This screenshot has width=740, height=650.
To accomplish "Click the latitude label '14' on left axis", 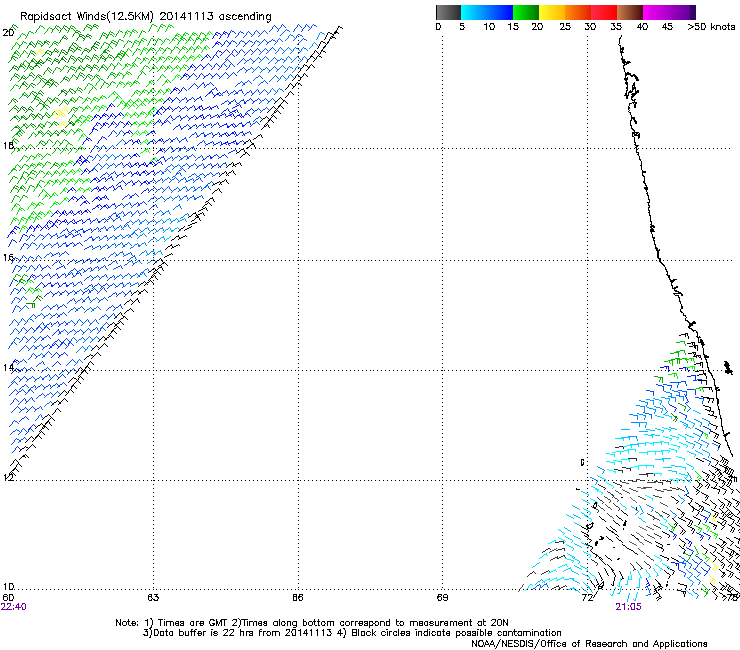I will click(8, 367).
